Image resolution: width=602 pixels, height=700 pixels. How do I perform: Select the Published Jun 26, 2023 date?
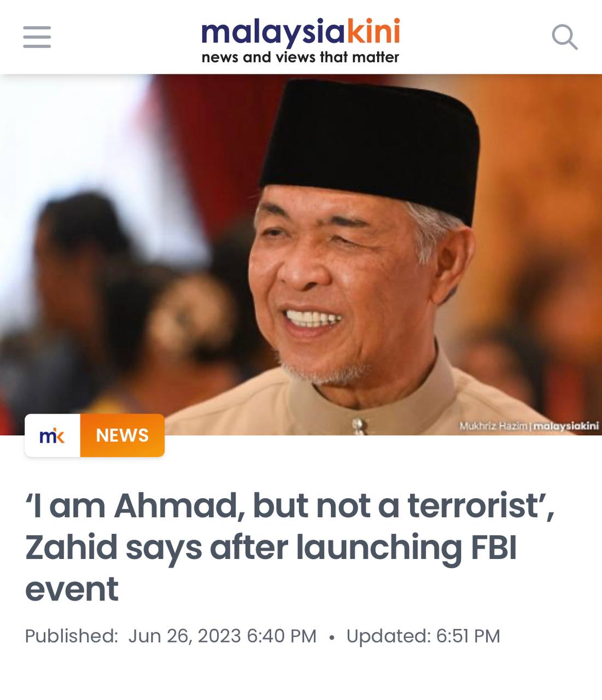[x=171, y=636]
